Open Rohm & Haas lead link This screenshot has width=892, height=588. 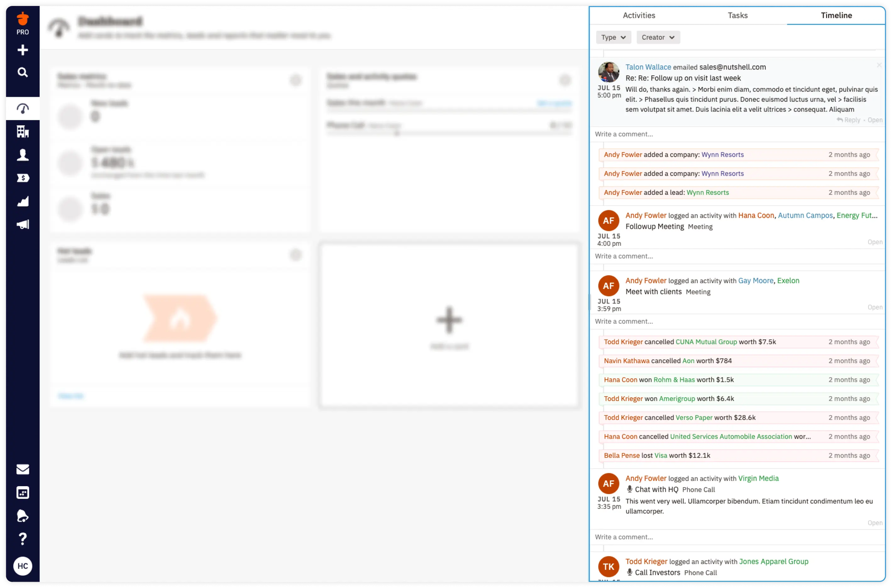[674, 380]
